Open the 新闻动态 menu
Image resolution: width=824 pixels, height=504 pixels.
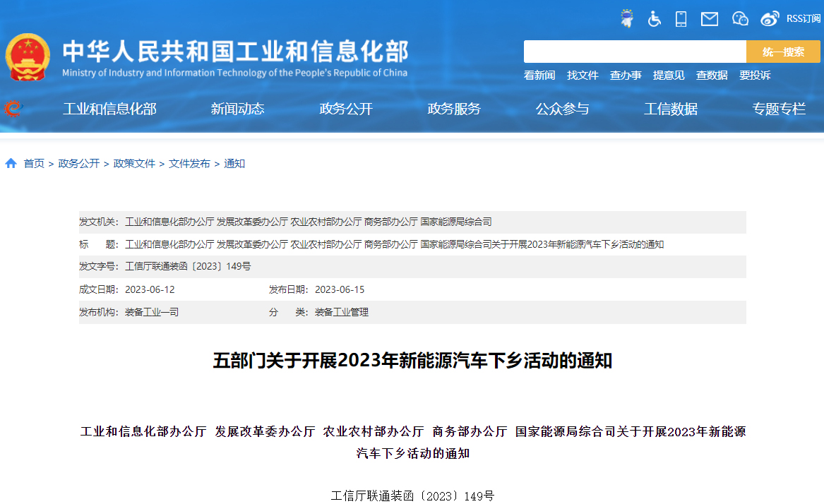tap(237, 109)
